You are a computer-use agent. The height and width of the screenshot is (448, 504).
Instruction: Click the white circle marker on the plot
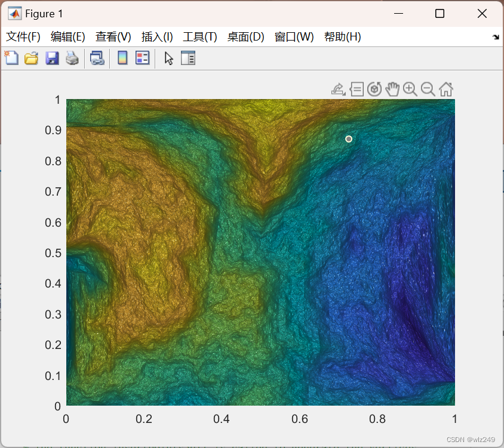349,139
